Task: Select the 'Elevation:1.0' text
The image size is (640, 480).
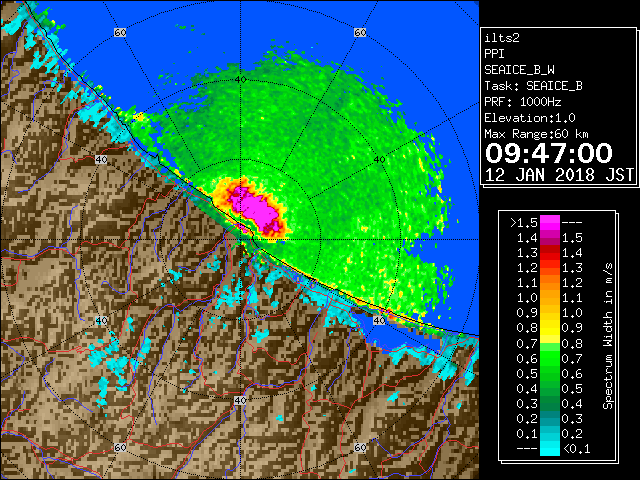Action: (x=530, y=118)
